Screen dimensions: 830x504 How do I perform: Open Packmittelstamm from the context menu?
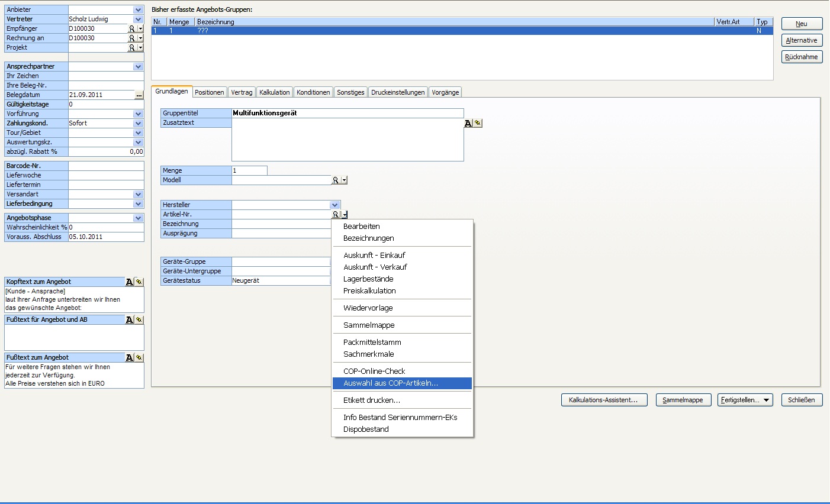tap(402, 343)
